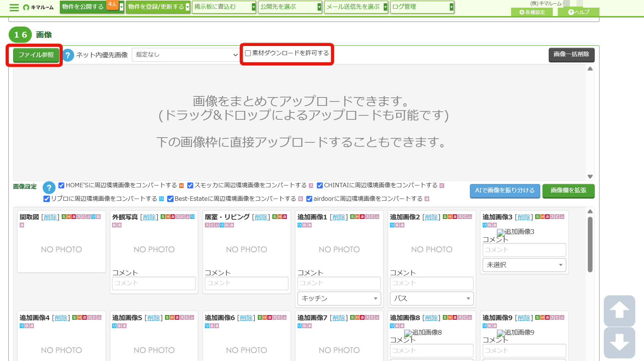The image size is (644, 361).
Task: Click comment field under 居室・リビング
Action: (x=246, y=283)
